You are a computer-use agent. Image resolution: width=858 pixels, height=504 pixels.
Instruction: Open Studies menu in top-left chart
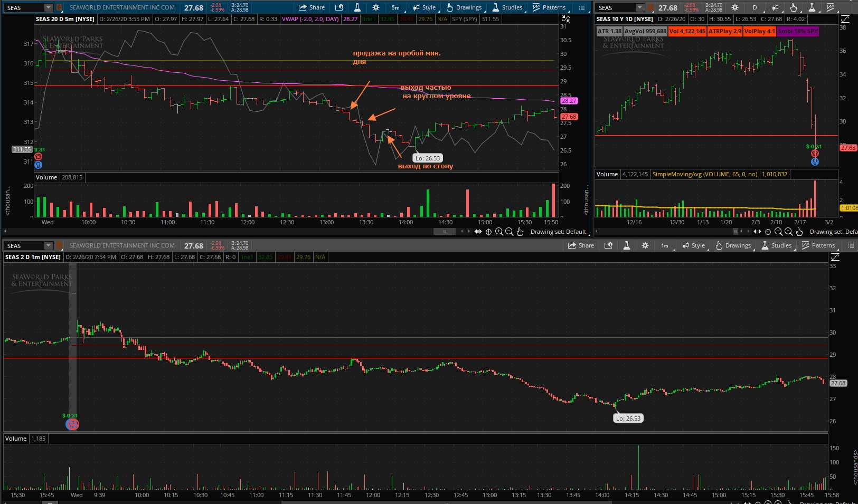click(507, 7)
